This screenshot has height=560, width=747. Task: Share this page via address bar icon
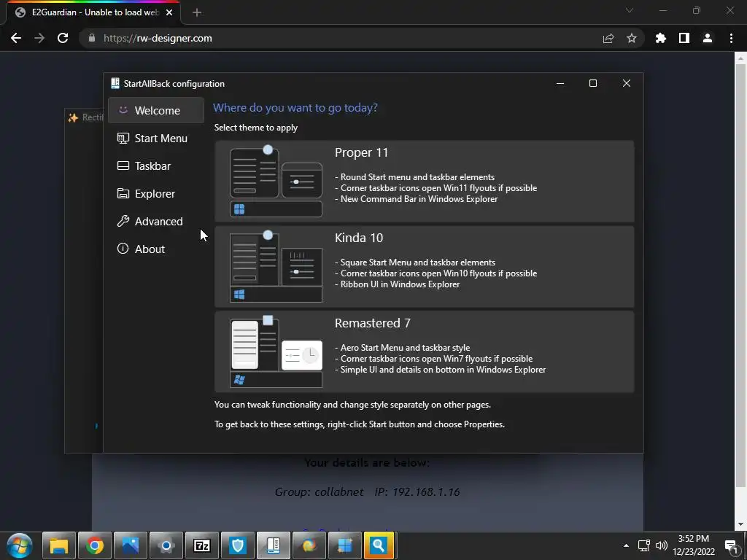point(608,38)
